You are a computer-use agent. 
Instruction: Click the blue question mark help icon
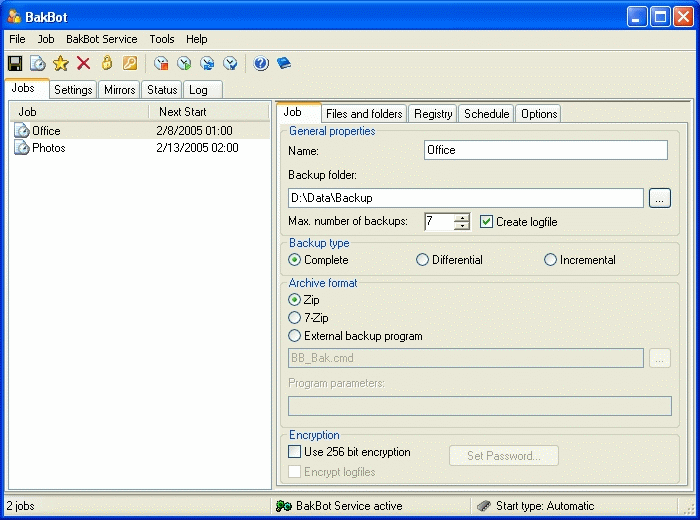click(261, 63)
